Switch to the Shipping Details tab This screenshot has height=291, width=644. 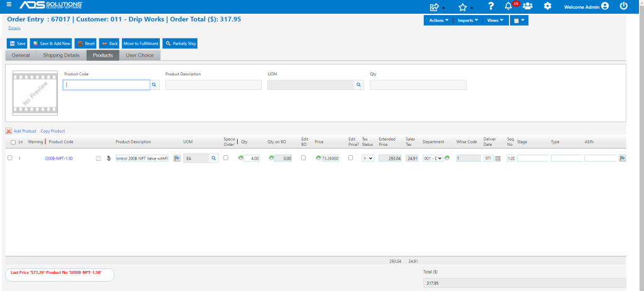pyautogui.click(x=62, y=55)
